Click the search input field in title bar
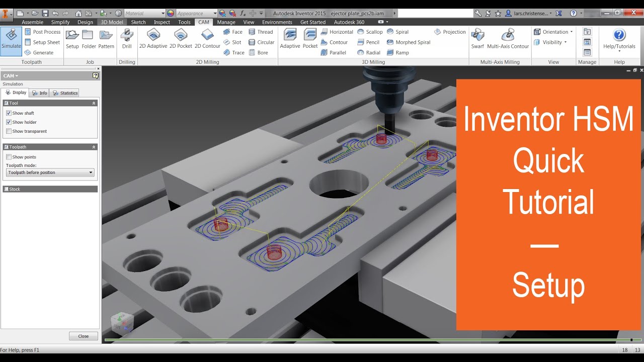 click(x=435, y=13)
